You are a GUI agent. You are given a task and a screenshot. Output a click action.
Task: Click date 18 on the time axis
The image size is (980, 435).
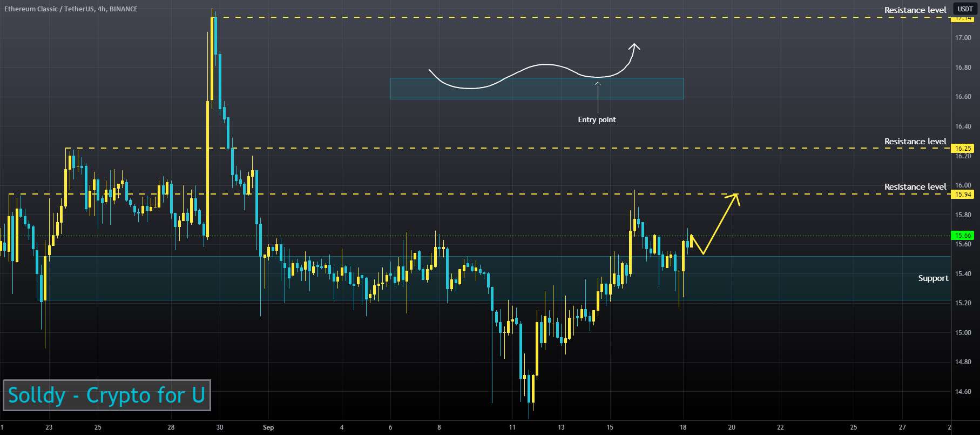tap(683, 427)
